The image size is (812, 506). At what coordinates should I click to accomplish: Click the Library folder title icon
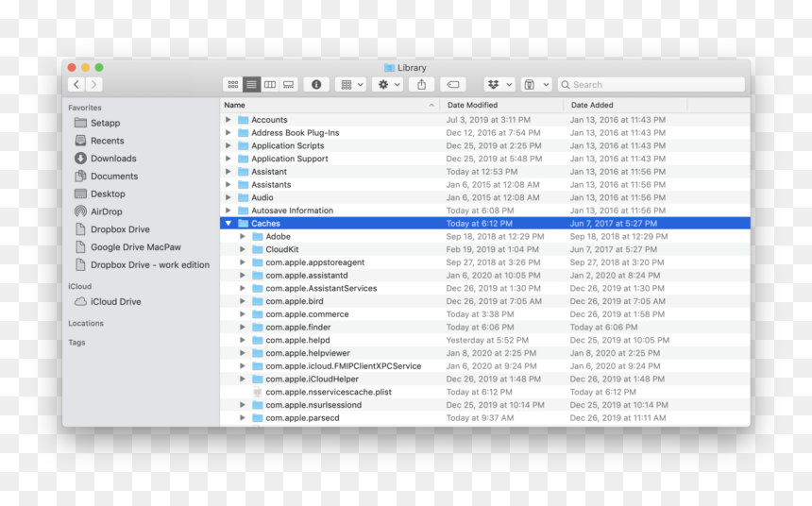click(x=389, y=68)
